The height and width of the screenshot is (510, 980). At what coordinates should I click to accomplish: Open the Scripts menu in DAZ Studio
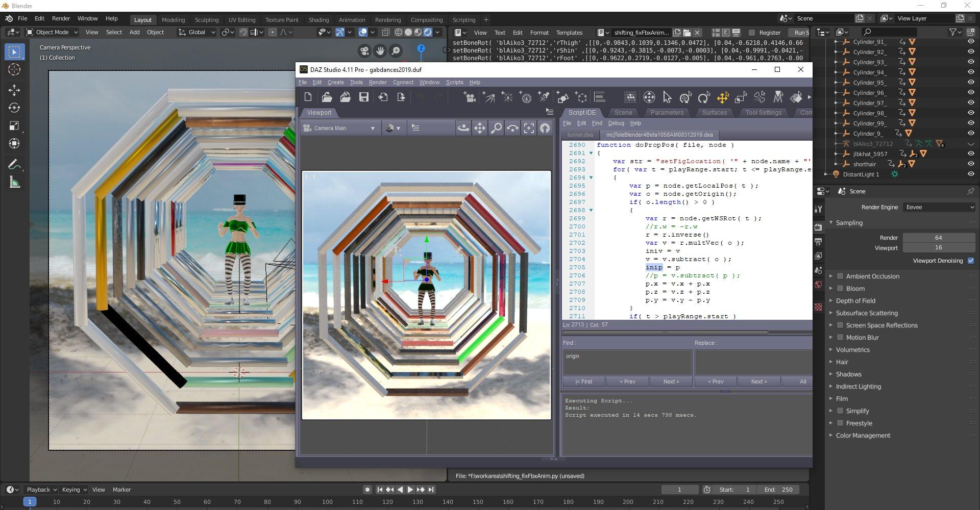(x=454, y=82)
